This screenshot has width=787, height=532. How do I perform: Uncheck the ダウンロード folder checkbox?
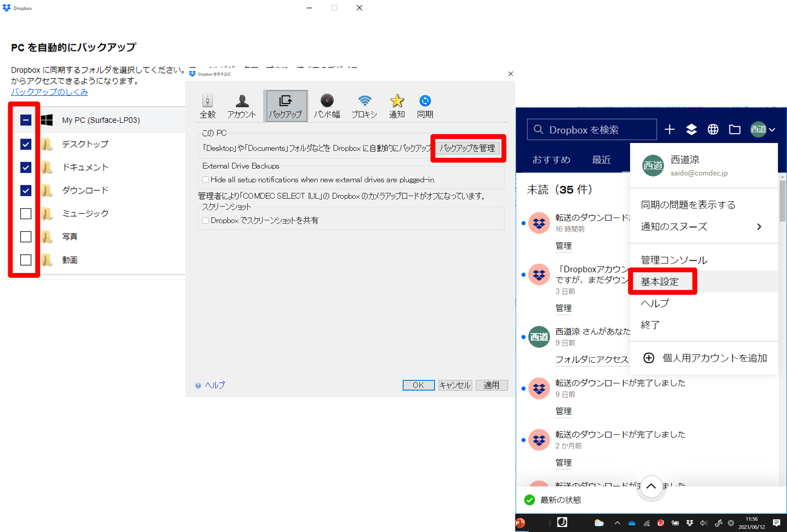[26, 190]
